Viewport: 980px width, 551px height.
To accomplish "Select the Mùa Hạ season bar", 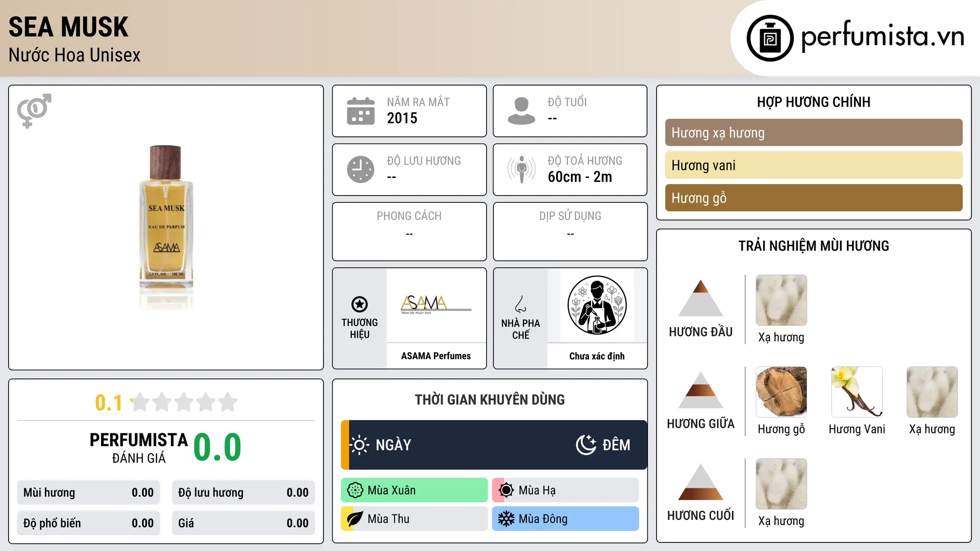I will [x=566, y=490].
